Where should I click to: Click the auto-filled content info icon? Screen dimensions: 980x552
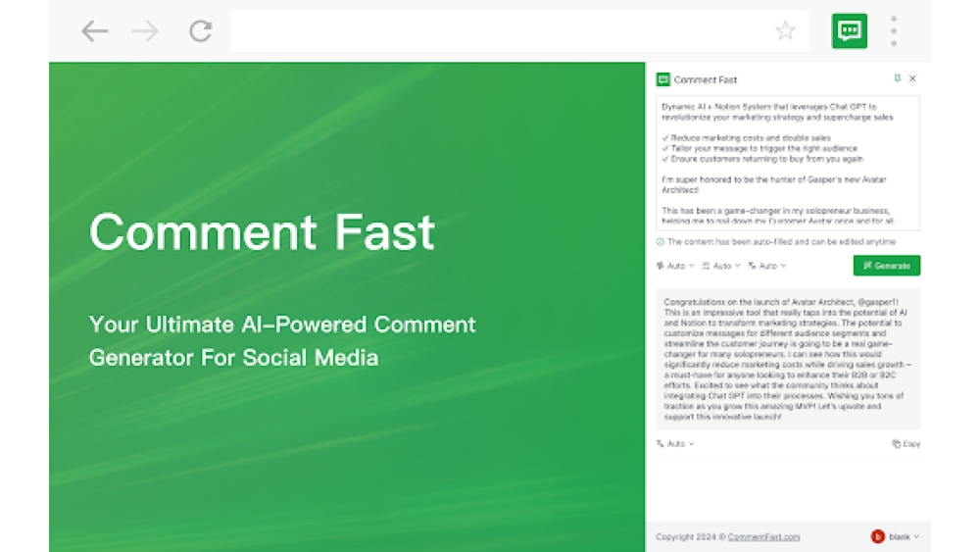(660, 242)
